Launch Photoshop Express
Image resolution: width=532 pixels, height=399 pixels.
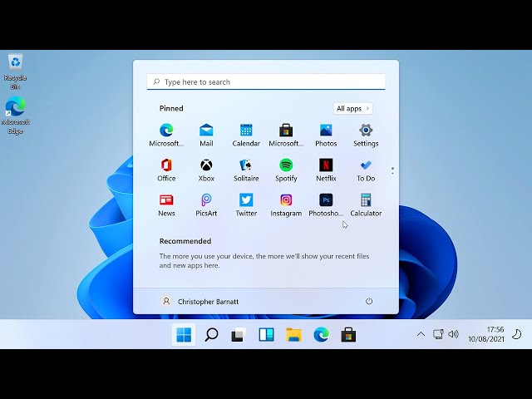click(326, 205)
